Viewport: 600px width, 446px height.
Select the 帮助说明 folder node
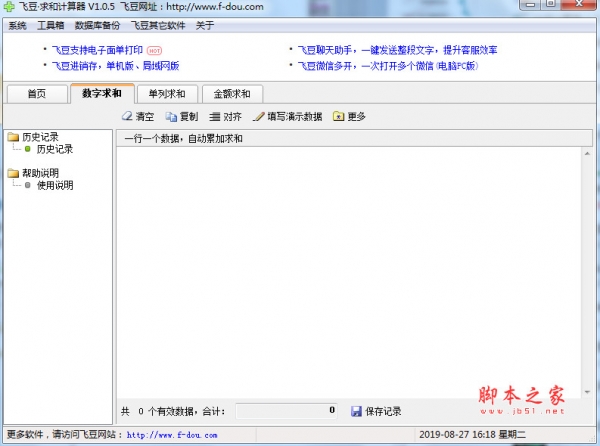(40, 173)
